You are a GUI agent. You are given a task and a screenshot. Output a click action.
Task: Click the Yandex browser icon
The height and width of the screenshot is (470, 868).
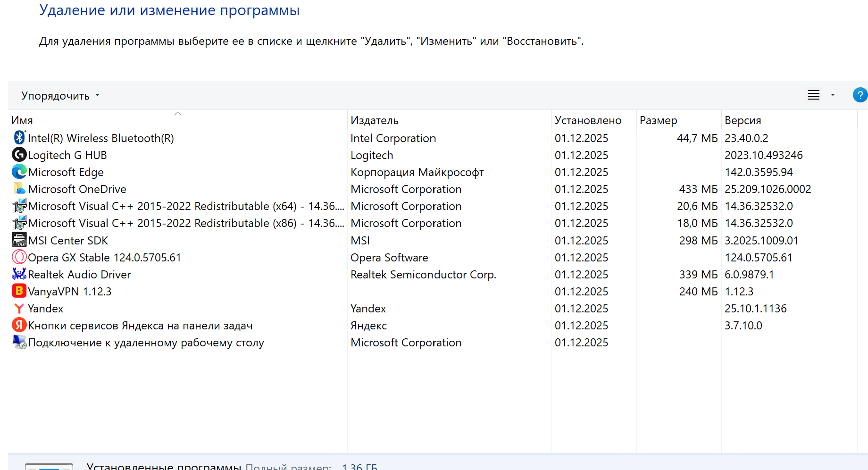pos(19,308)
